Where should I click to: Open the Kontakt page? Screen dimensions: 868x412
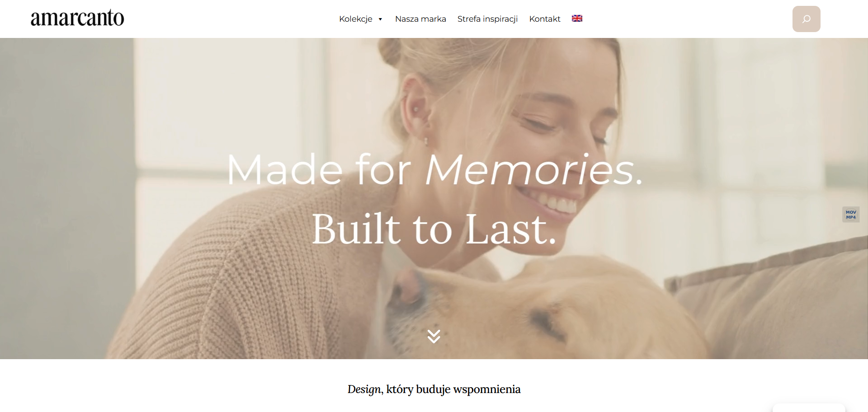pyautogui.click(x=545, y=19)
